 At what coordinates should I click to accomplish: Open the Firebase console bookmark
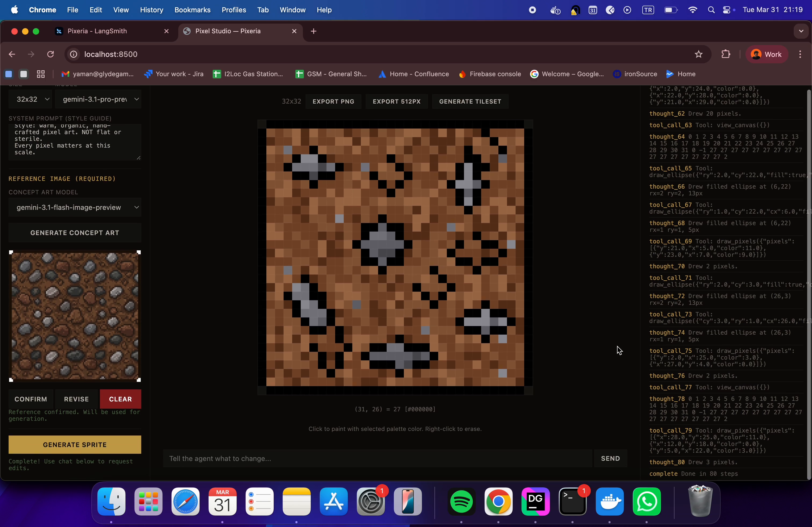click(x=490, y=74)
